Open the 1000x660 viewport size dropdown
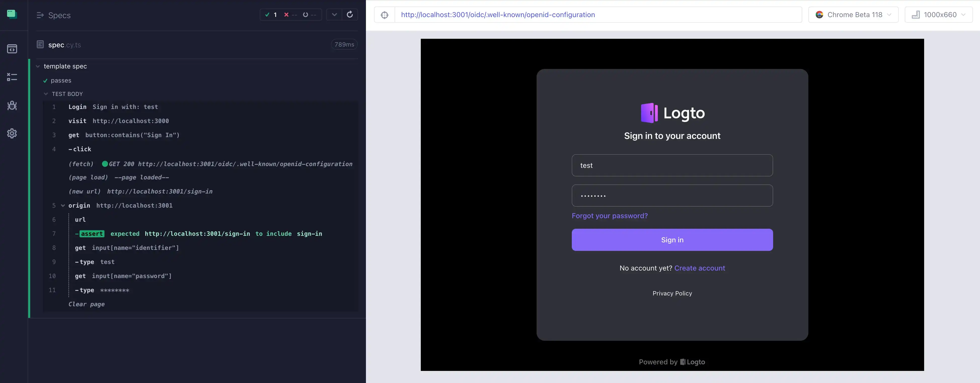Viewport: 980px width, 383px height. [x=938, y=15]
